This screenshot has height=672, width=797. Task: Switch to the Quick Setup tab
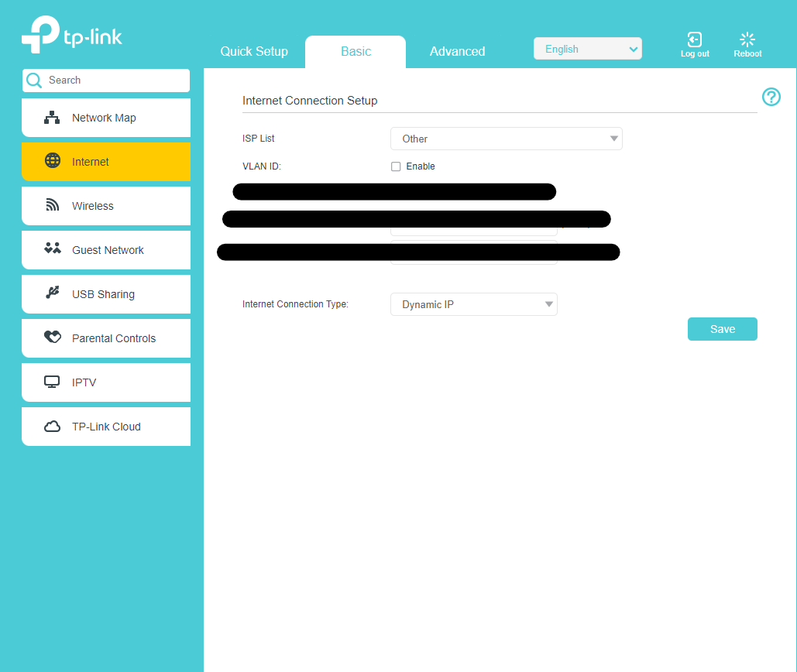(254, 51)
